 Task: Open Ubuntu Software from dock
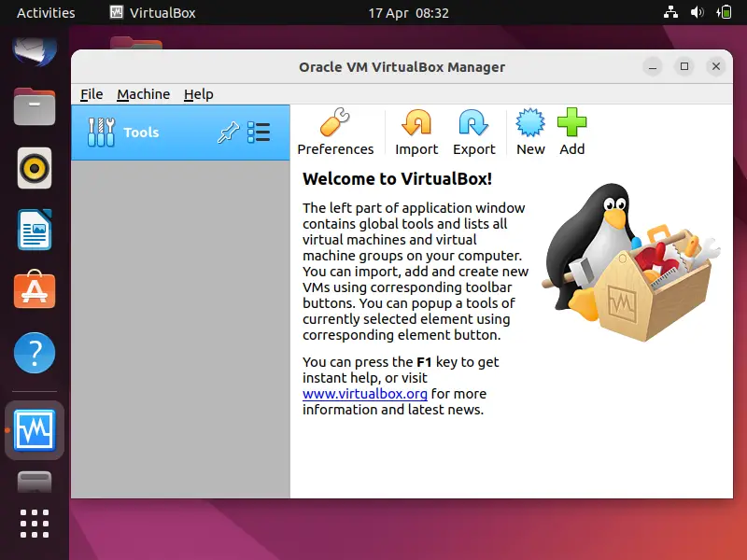(x=35, y=289)
